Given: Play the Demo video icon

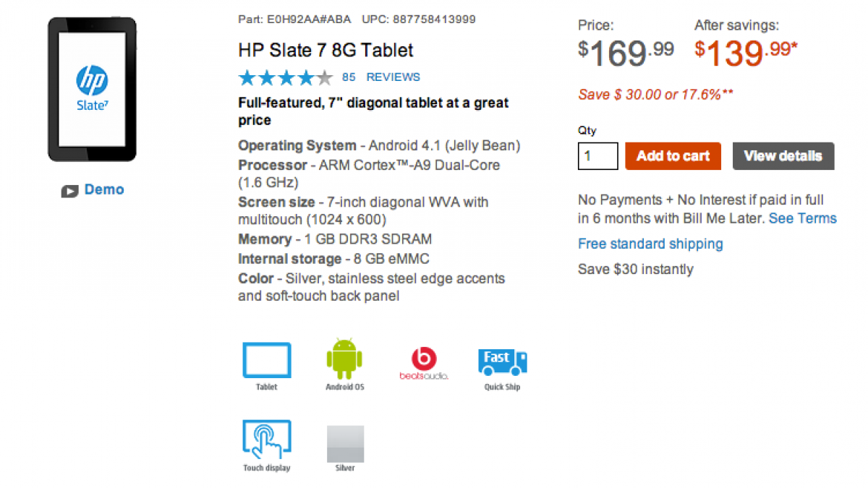Looking at the screenshot, I should pyautogui.click(x=70, y=191).
